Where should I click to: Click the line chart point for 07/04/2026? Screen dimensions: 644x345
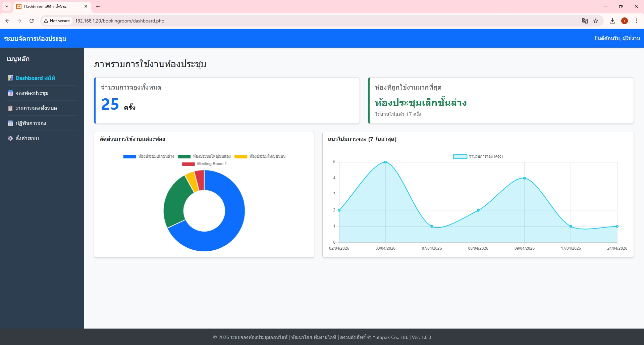[x=432, y=227]
